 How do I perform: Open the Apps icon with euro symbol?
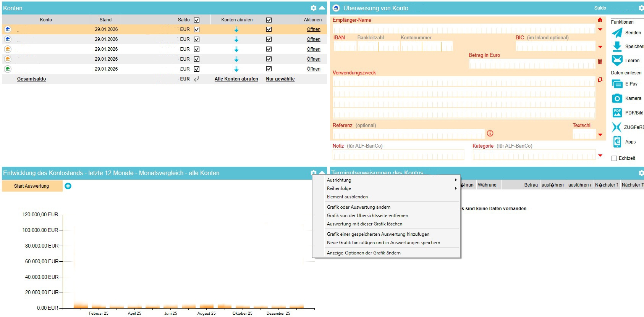pos(617,142)
